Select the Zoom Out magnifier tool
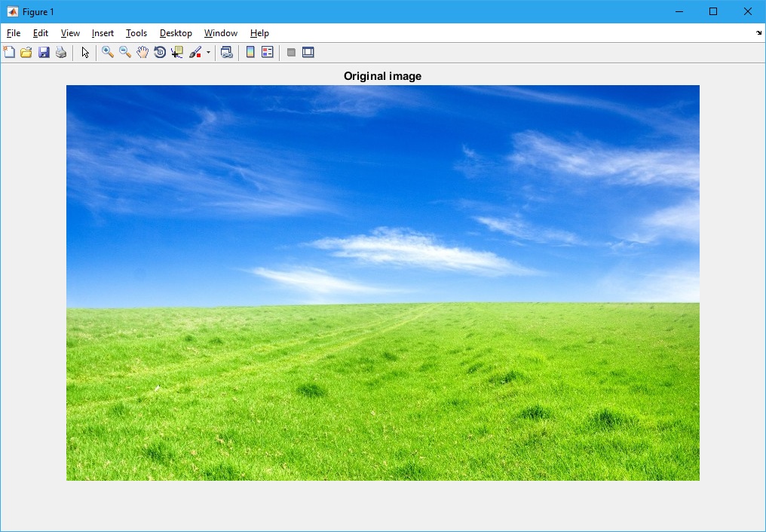 coord(125,53)
